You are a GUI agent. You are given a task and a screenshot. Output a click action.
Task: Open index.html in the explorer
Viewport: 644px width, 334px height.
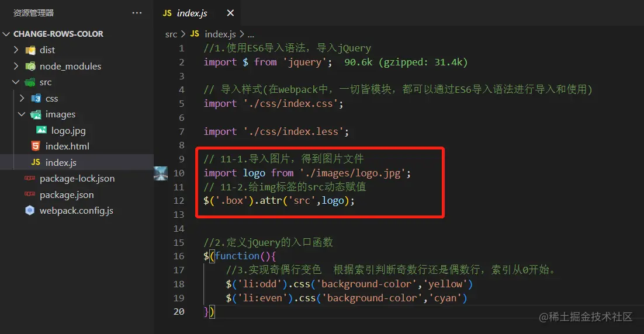pyautogui.click(x=77, y=146)
